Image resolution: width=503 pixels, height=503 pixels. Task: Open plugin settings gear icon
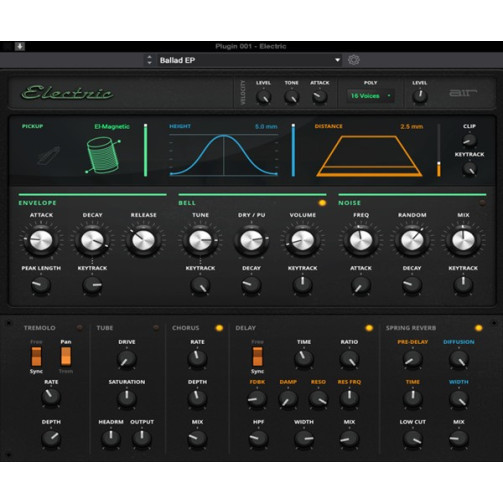coord(354,60)
